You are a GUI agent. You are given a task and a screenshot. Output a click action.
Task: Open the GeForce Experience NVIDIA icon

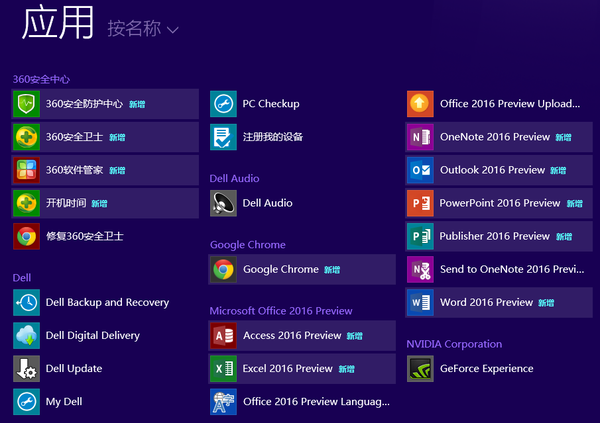pos(420,369)
